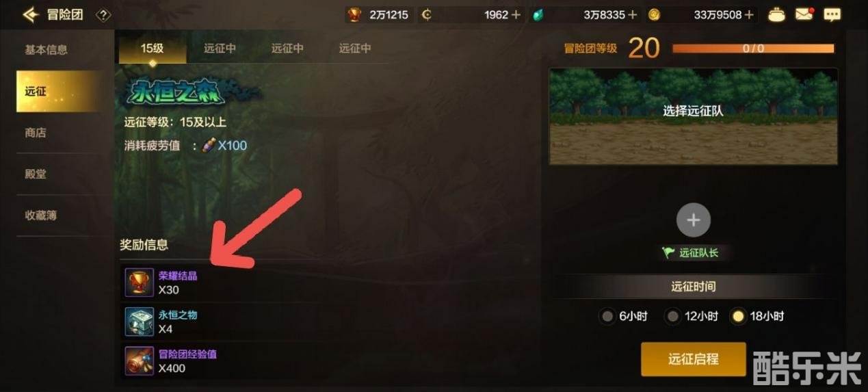Image resolution: width=868 pixels, height=392 pixels.
Task: Click the 永恒之物 reward box icon
Action: coord(140,322)
